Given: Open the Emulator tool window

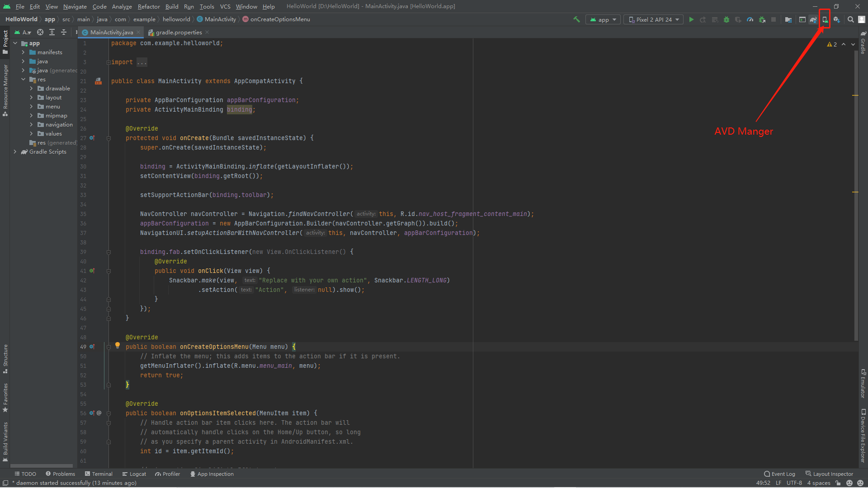Looking at the screenshot, I should pyautogui.click(x=863, y=386).
